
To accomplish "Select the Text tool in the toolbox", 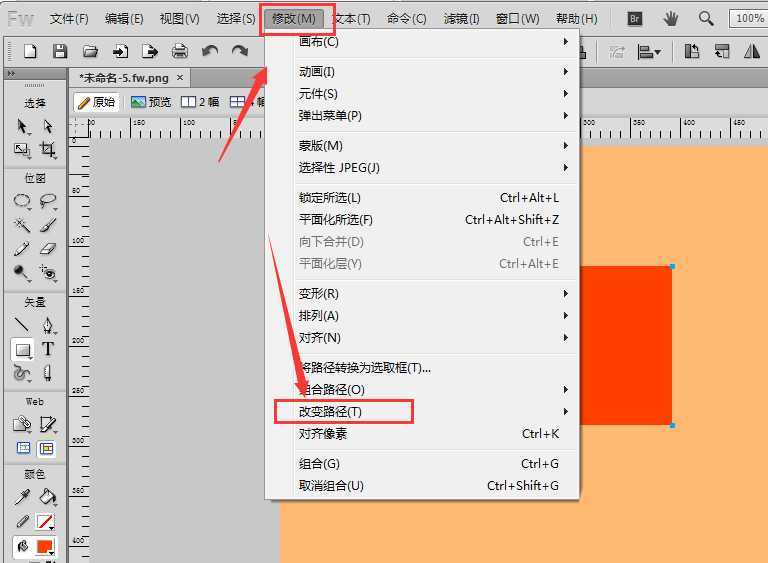I will (x=47, y=350).
